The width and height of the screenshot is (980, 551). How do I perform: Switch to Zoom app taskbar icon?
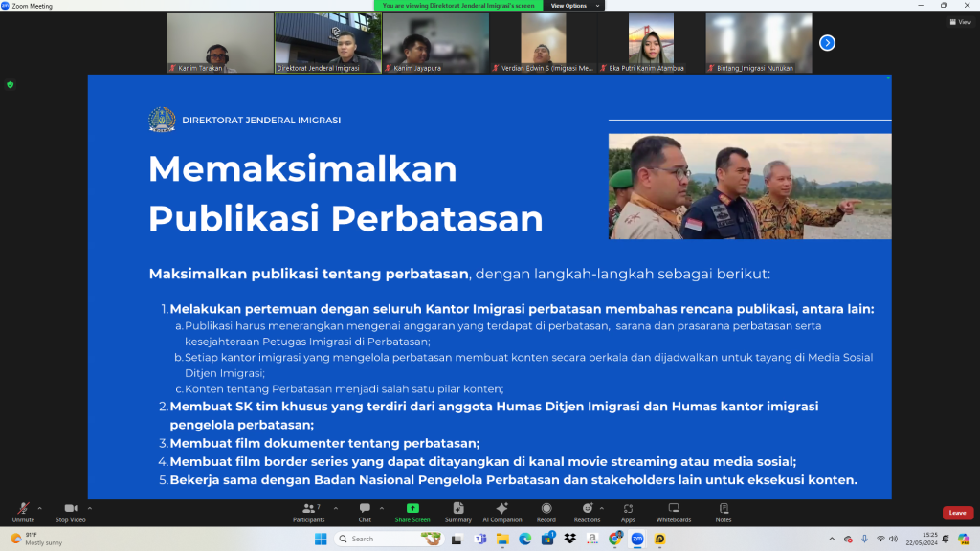[x=637, y=539]
